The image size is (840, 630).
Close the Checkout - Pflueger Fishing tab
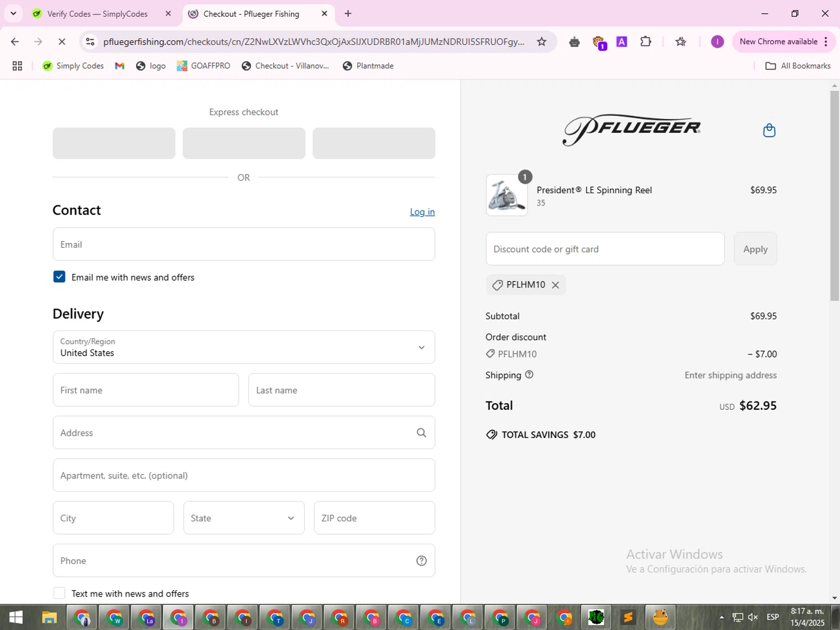tap(324, 13)
